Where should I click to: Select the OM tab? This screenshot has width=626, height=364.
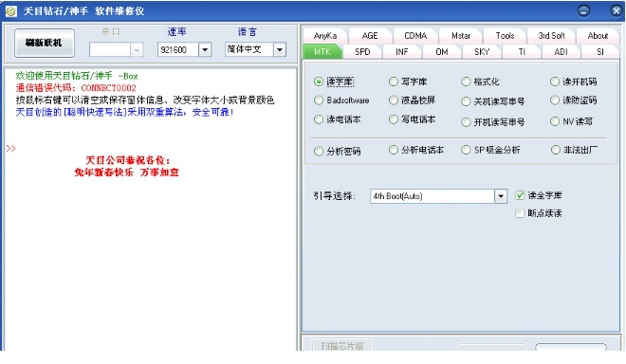coord(442,52)
